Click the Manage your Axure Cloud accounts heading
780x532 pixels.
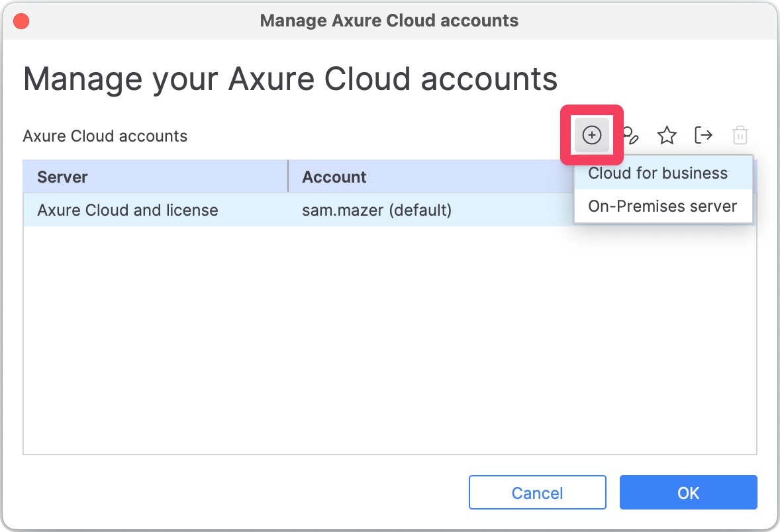[290, 79]
